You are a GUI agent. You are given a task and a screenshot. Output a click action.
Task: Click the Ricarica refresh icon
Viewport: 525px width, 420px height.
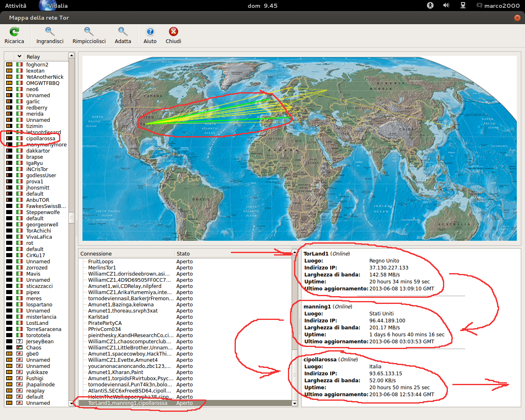click(x=14, y=32)
